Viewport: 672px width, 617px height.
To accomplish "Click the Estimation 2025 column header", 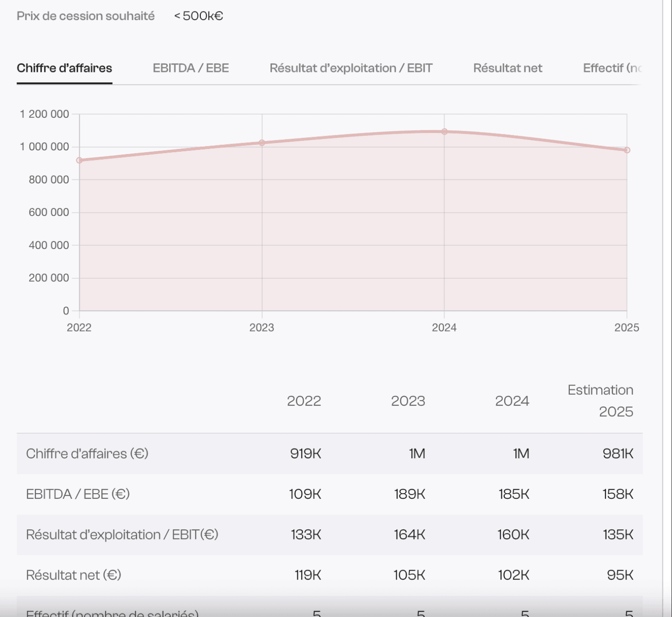I will coord(600,401).
